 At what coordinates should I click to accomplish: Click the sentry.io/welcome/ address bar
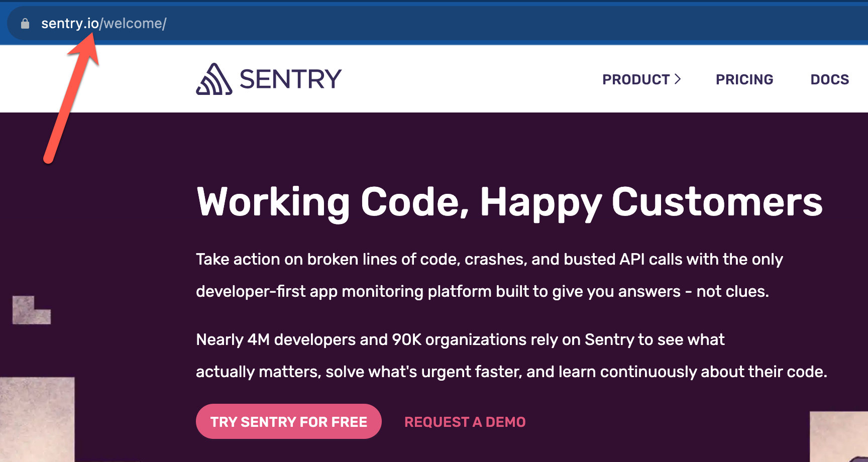point(437,24)
